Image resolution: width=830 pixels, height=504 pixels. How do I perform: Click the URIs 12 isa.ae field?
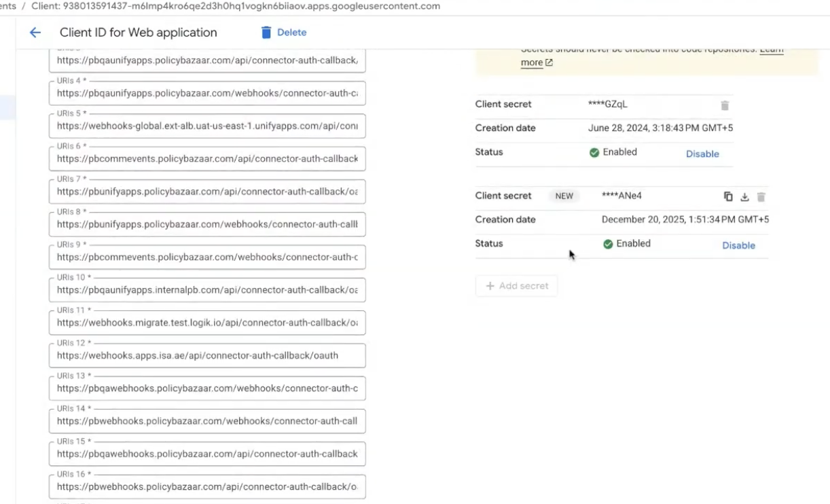click(x=207, y=355)
